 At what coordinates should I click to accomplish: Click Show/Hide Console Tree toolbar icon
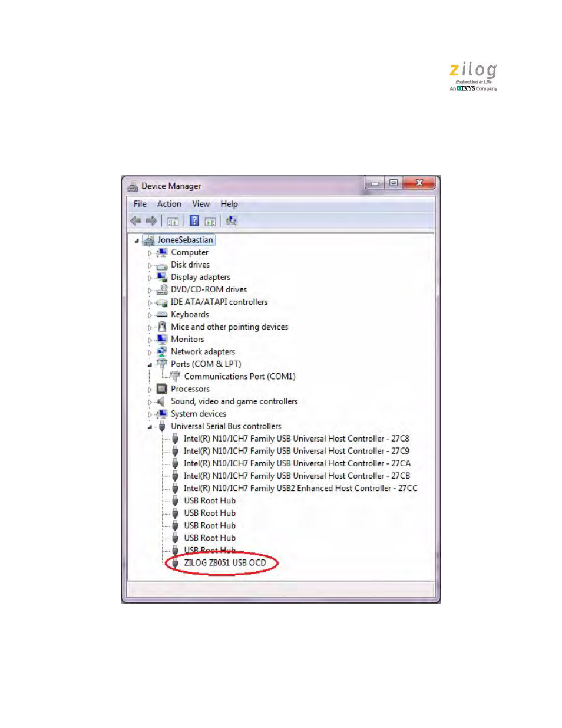173,222
